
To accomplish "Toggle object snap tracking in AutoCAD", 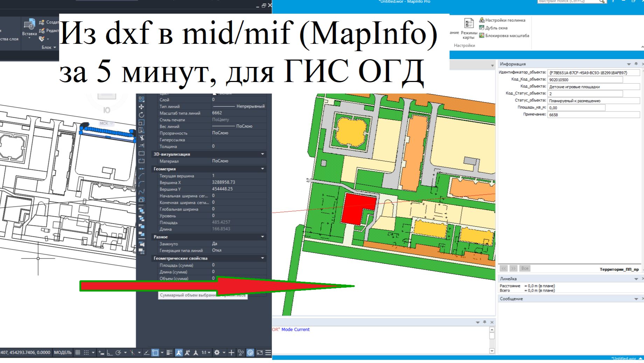I will (147, 352).
